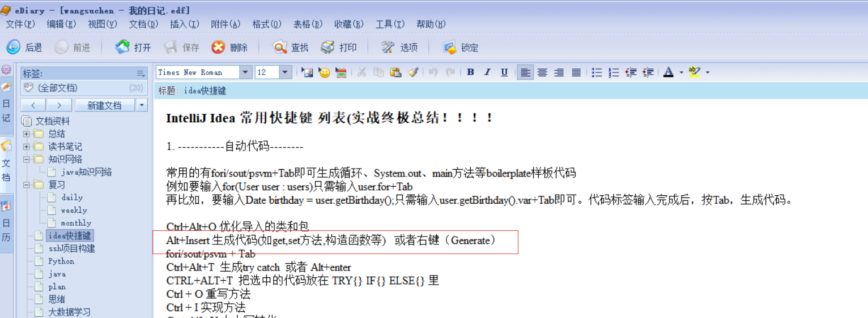The height and width of the screenshot is (318, 868).
Task: Expand the 总结 folder
Action: (x=26, y=134)
